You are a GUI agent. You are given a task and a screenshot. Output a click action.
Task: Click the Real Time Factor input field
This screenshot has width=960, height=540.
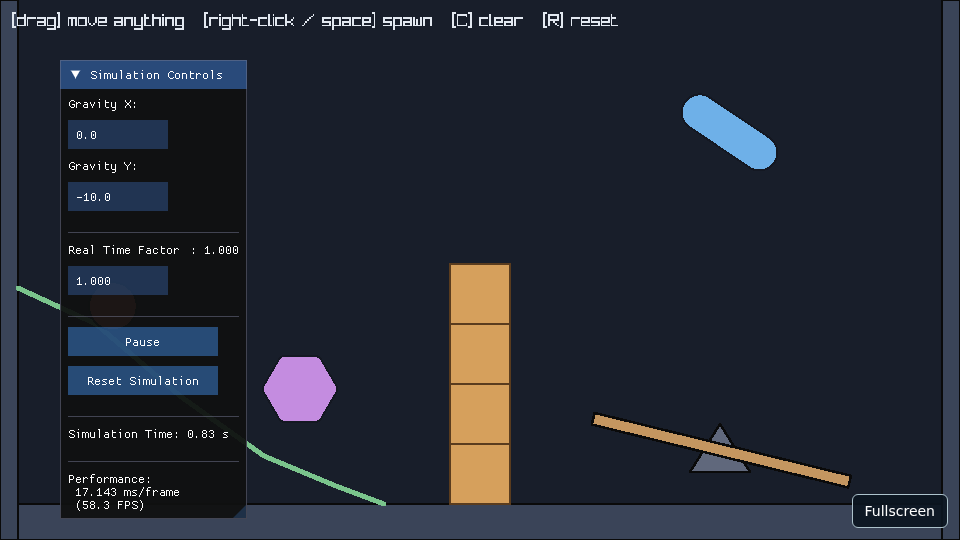point(118,280)
